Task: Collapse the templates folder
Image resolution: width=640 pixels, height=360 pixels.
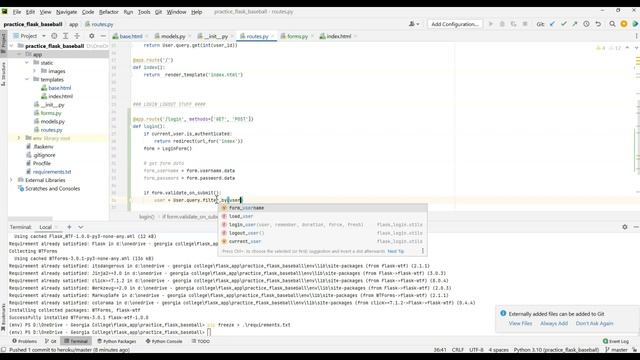Action: coord(27,80)
